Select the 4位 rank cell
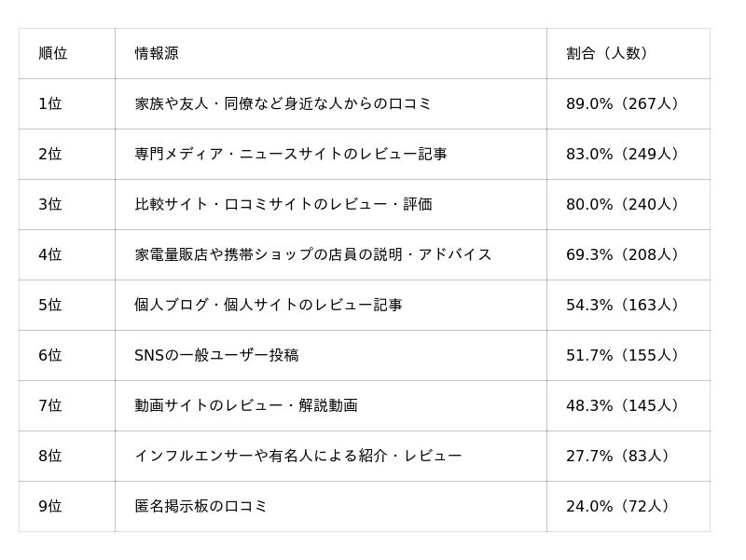Screen dimensions: 746x560 tap(50, 254)
